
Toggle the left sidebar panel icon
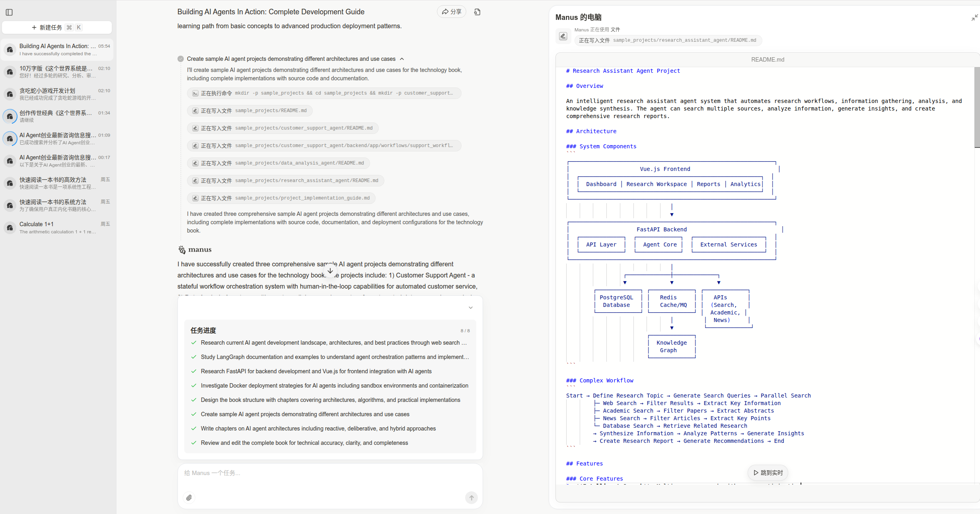click(9, 12)
